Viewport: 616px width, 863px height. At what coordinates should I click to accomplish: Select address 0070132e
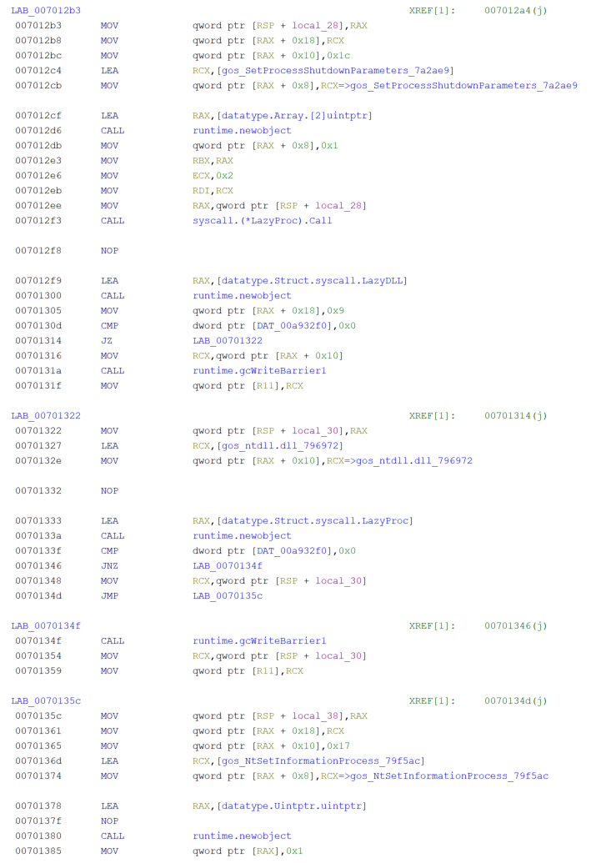click(x=38, y=460)
